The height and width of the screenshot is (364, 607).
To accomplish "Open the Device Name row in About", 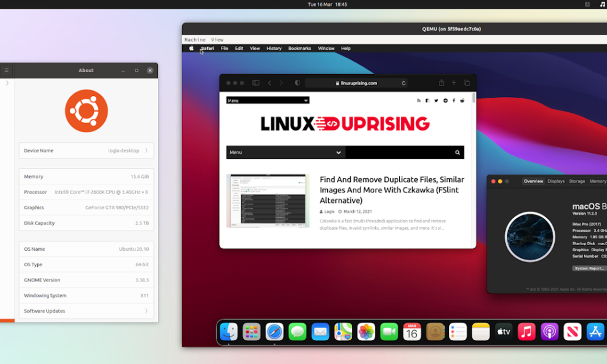I will click(86, 150).
